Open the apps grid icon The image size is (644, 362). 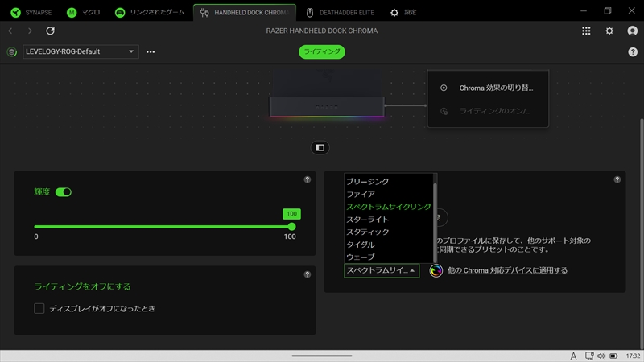coord(586,31)
